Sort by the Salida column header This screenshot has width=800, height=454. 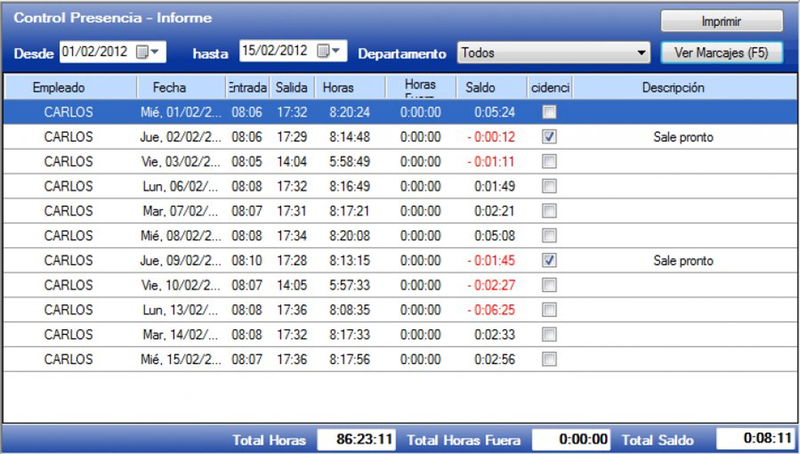292,87
